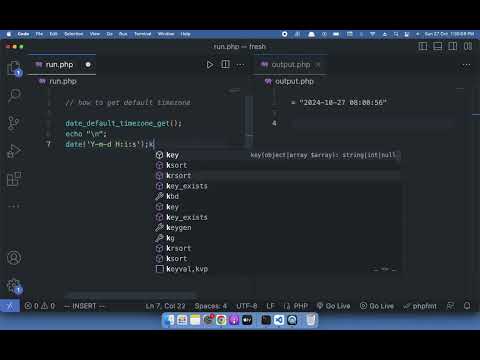
Task: Open Run and Debug view icon
Action: coord(14,151)
